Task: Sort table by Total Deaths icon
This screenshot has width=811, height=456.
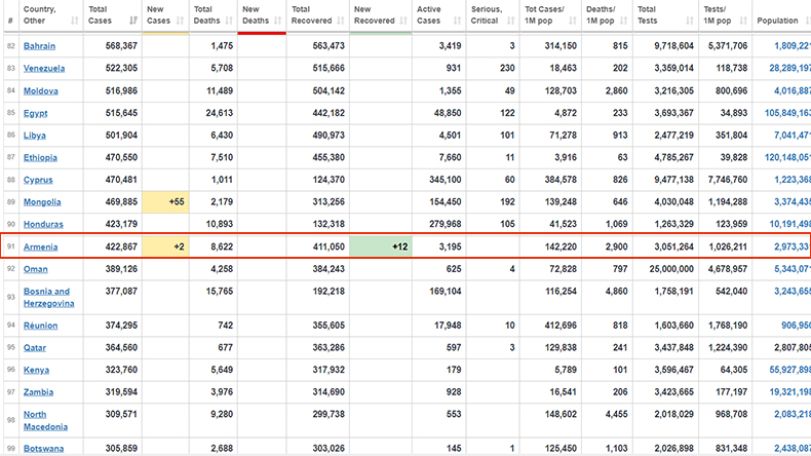Action: [x=229, y=21]
